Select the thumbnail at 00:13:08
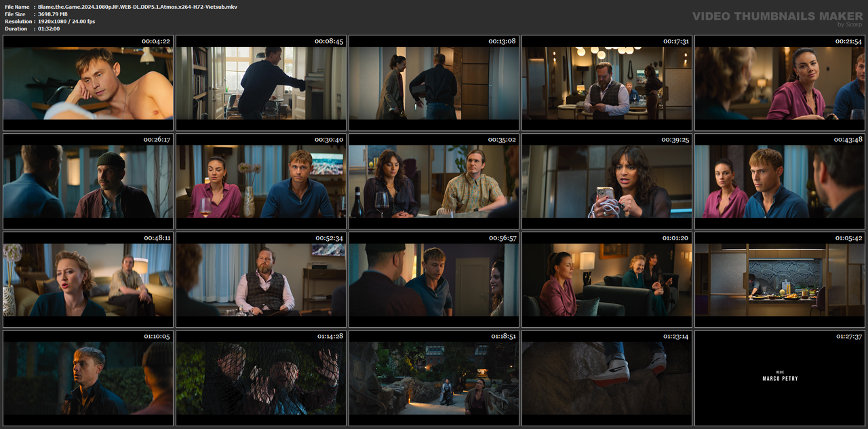The height and width of the screenshot is (429, 868). 434,83
